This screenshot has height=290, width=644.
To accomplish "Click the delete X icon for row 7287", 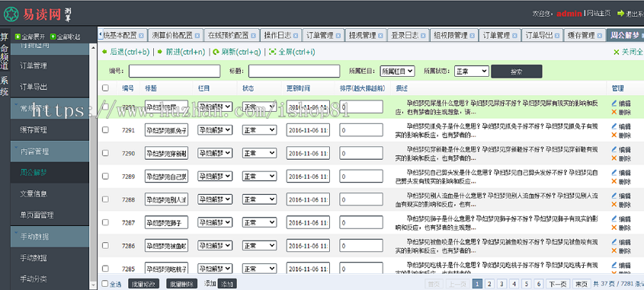I will 614,228.
